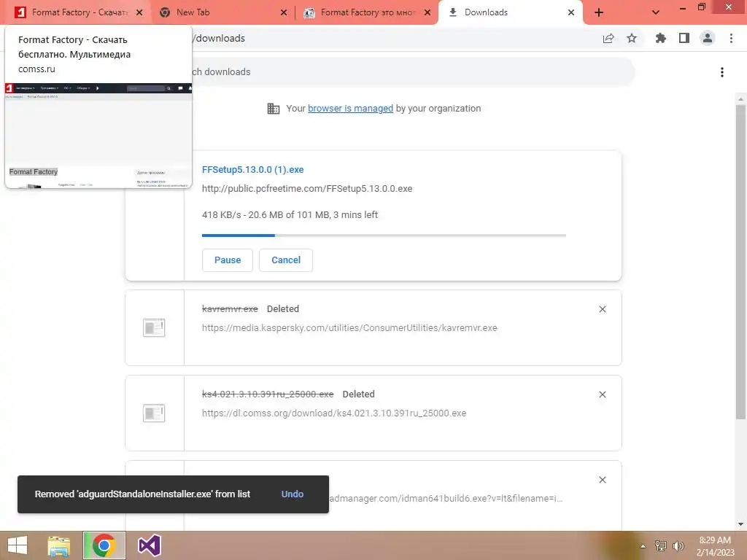The width and height of the screenshot is (747, 560).
Task: Open File Explorer from the taskbar
Action: pyautogui.click(x=59, y=545)
